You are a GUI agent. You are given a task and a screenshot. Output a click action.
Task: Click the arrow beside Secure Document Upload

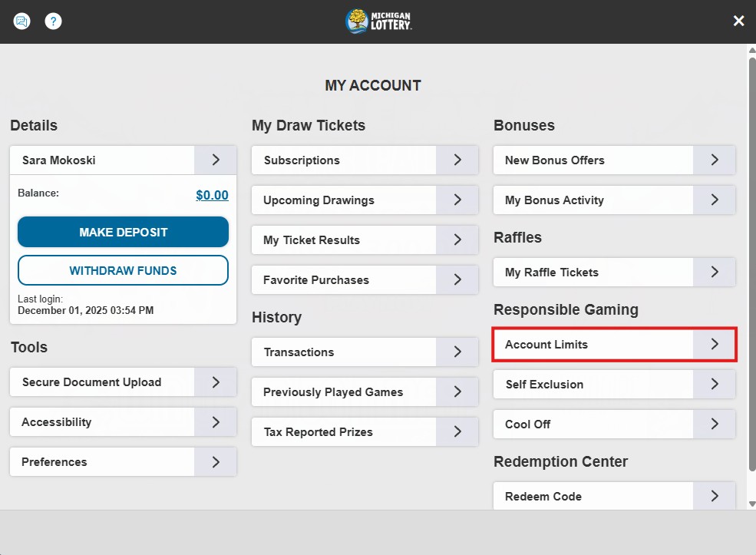pos(216,382)
